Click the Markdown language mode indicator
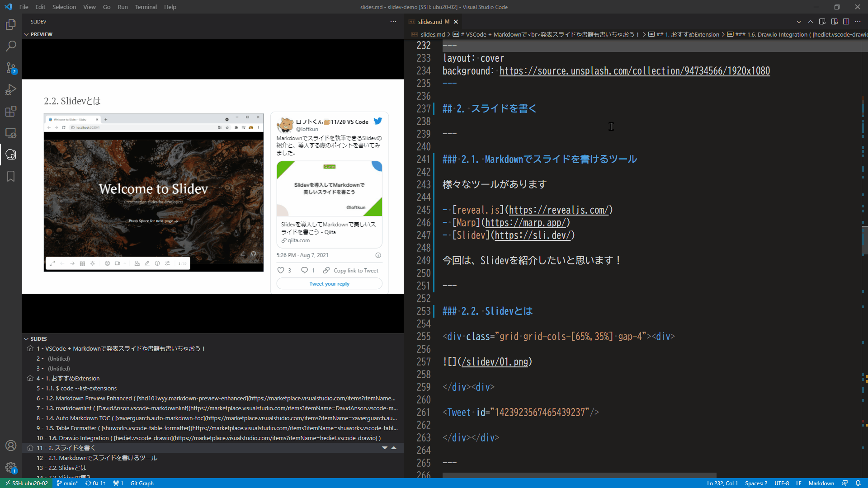Viewport: 868px width, 488px height. click(821, 483)
